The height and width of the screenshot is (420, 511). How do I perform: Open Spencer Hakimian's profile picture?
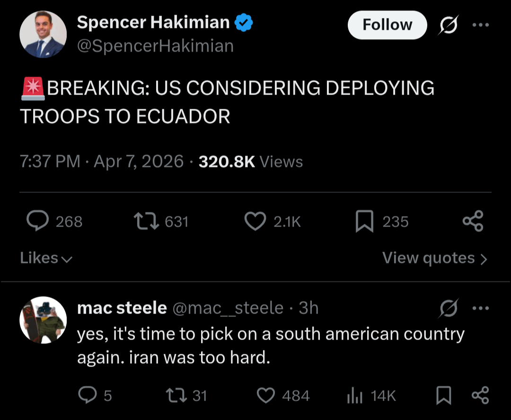(x=43, y=34)
